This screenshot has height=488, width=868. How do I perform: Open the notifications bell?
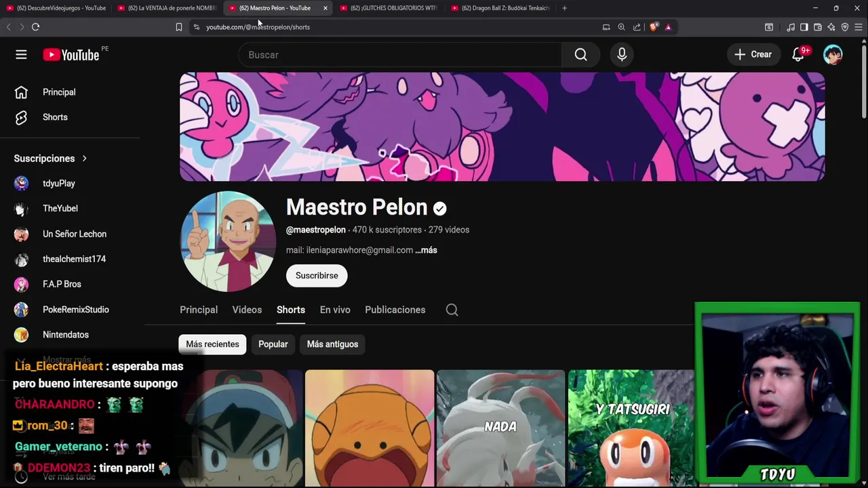[x=798, y=55]
